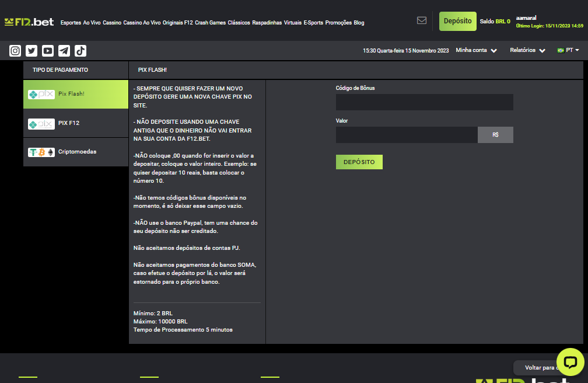Screen dimensions: 588x383
Task: Click the Pix logo beside Pix Flash!
Action: coord(41,94)
